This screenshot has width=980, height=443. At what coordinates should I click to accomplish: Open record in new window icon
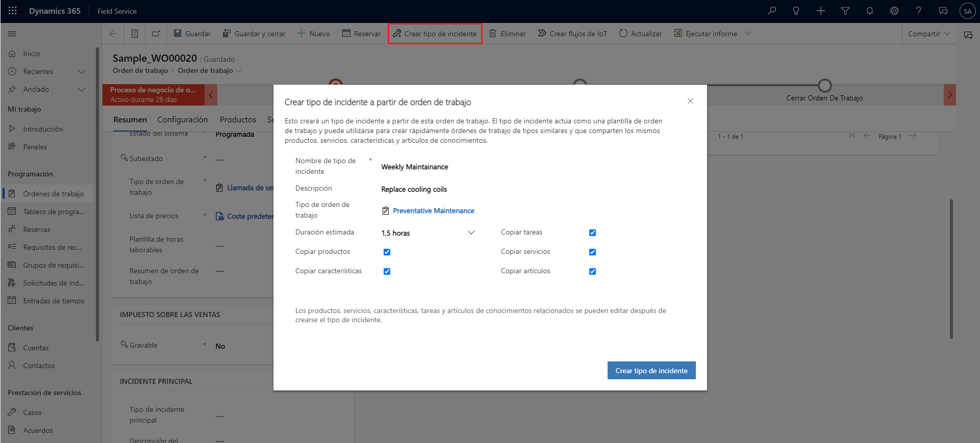click(x=156, y=34)
